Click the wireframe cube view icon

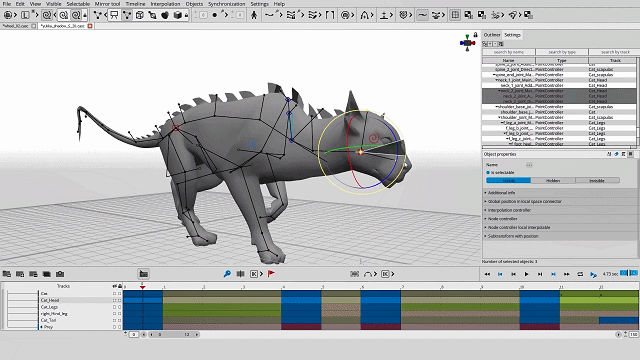pyautogui.click(x=140, y=15)
